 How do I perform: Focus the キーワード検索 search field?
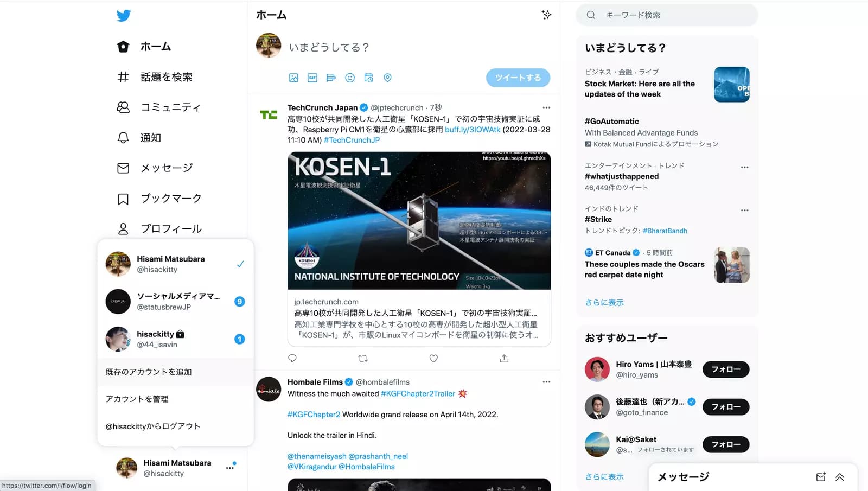(x=667, y=15)
